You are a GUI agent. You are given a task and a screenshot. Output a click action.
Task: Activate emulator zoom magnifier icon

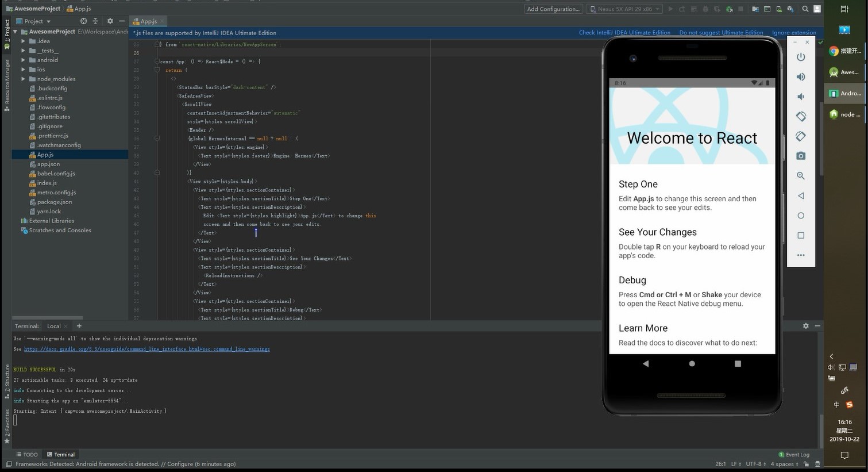[801, 176]
